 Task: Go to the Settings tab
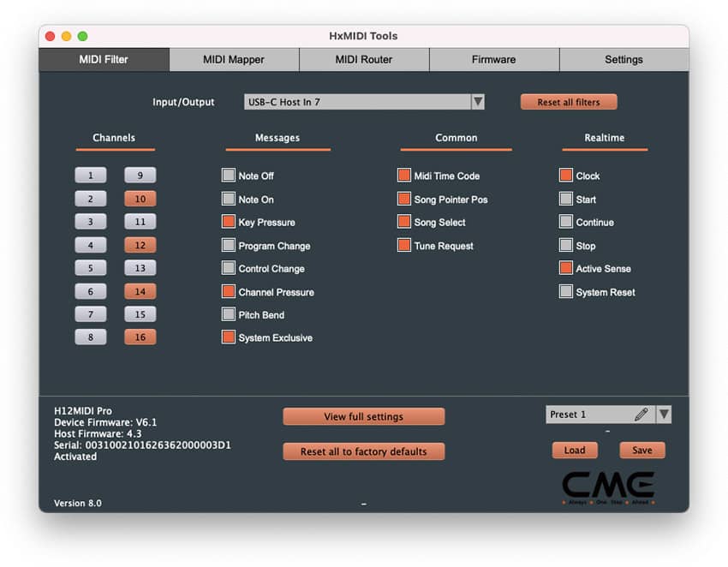pyautogui.click(x=624, y=60)
